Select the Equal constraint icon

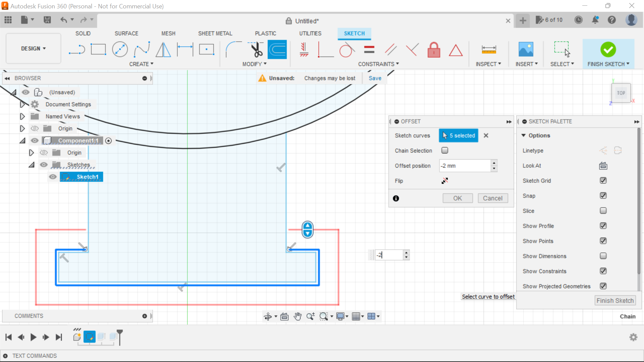(x=369, y=50)
